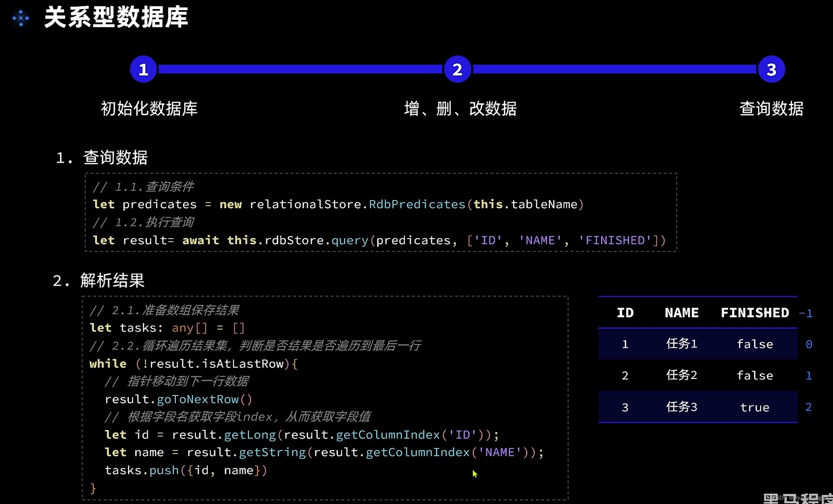The width and height of the screenshot is (833, 504).
Task: Click the query method call in result line
Action: [350, 240]
